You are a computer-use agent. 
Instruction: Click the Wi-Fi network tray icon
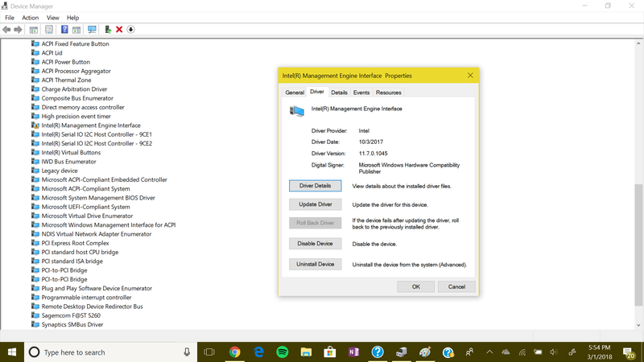coord(522,352)
